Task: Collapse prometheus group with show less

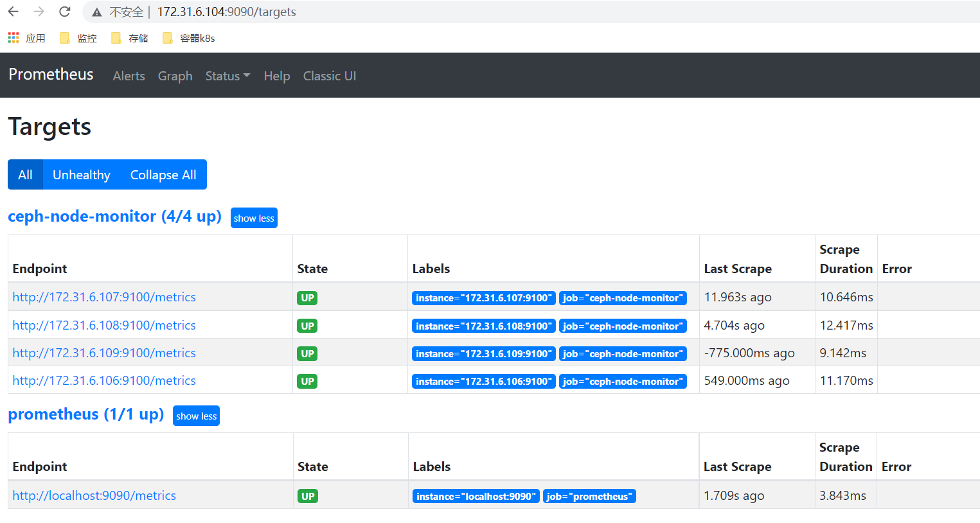Action: [196, 416]
